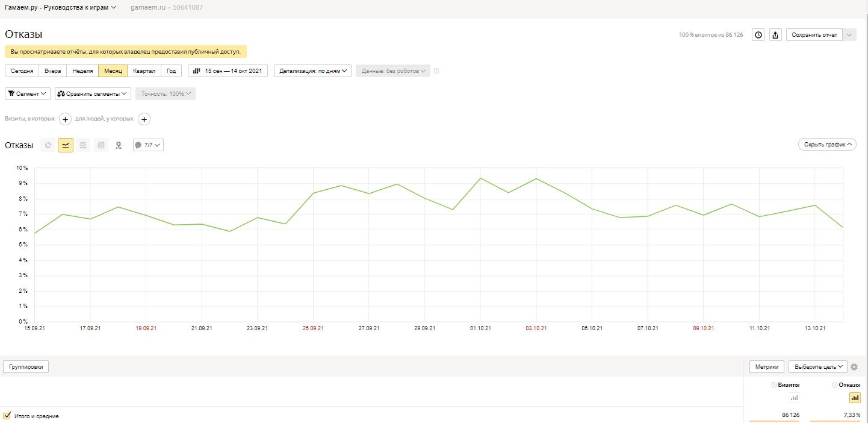Expand the Сегмент dropdown
Viewport: 868px width, 423px height.
point(28,94)
